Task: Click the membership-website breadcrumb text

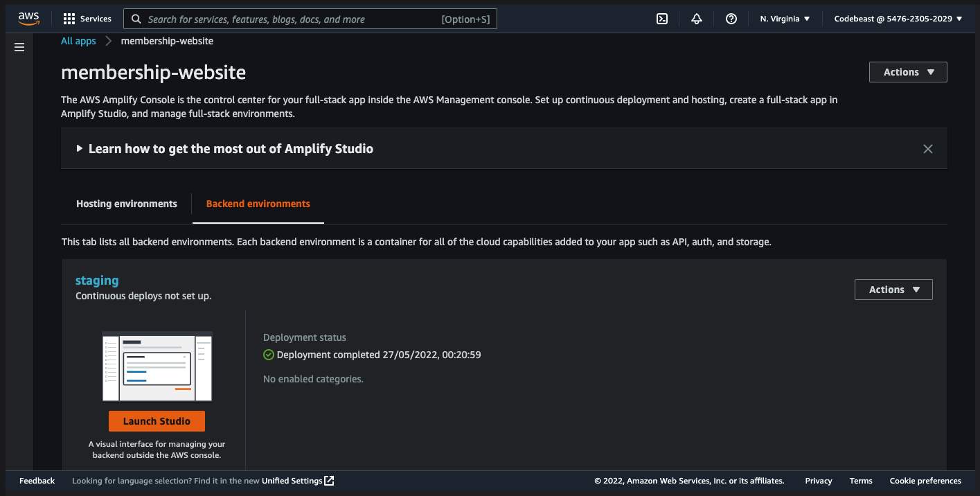Action: point(167,41)
